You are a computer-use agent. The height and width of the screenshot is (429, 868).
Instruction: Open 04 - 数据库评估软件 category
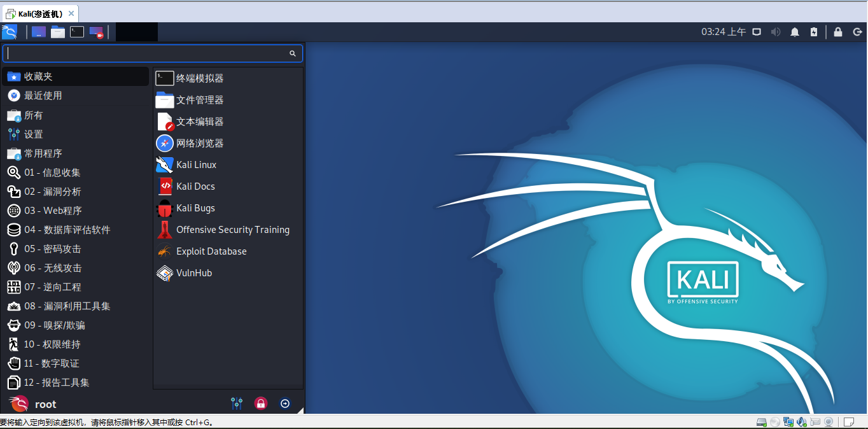(x=76, y=230)
